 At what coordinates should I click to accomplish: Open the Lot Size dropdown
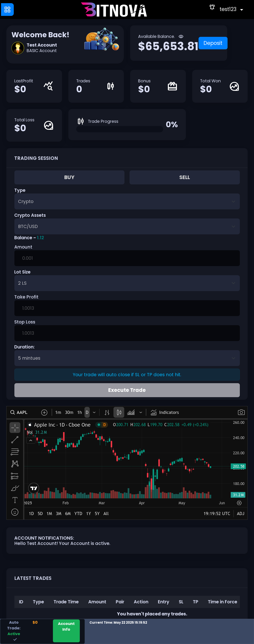click(127, 283)
